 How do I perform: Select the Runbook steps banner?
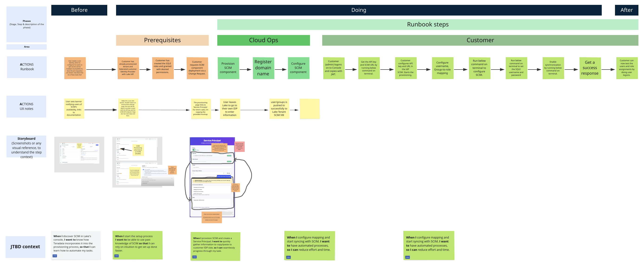(427, 25)
